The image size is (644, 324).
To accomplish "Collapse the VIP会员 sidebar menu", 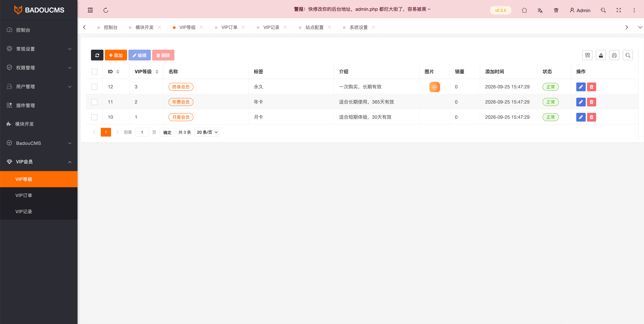I will click(39, 162).
